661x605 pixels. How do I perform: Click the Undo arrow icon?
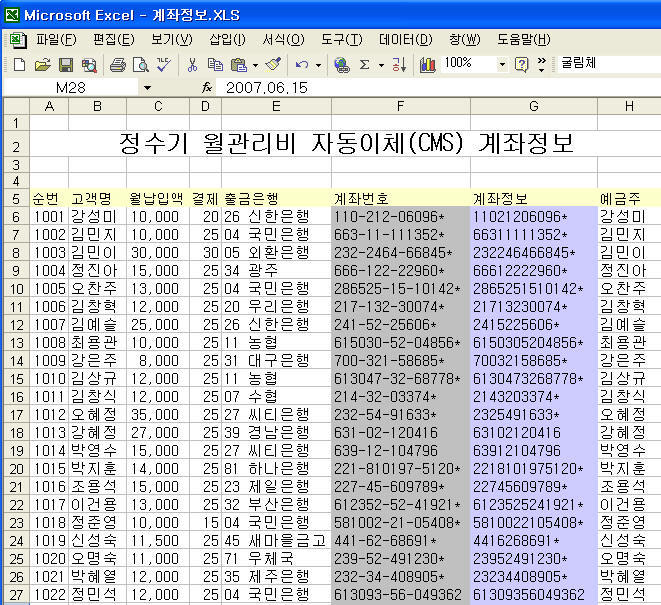click(x=302, y=65)
